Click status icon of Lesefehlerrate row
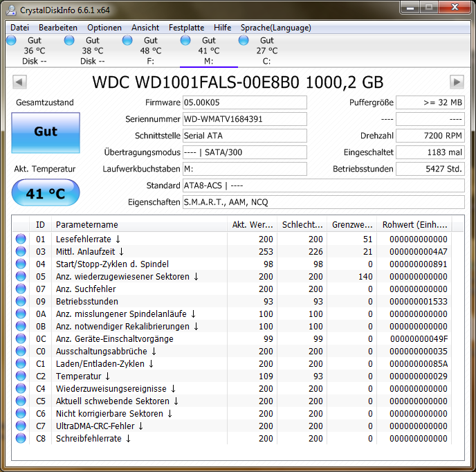This screenshot has width=476, height=472. 21,239
